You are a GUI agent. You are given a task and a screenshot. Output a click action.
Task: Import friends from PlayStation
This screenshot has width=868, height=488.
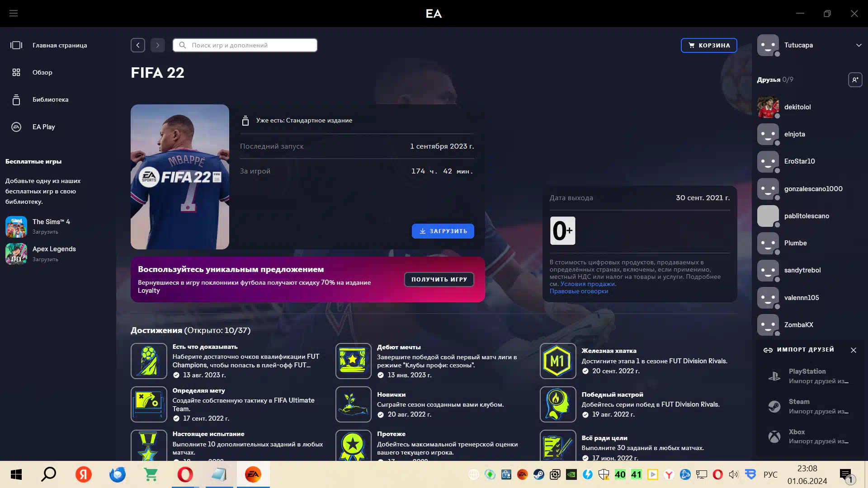[809, 376]
